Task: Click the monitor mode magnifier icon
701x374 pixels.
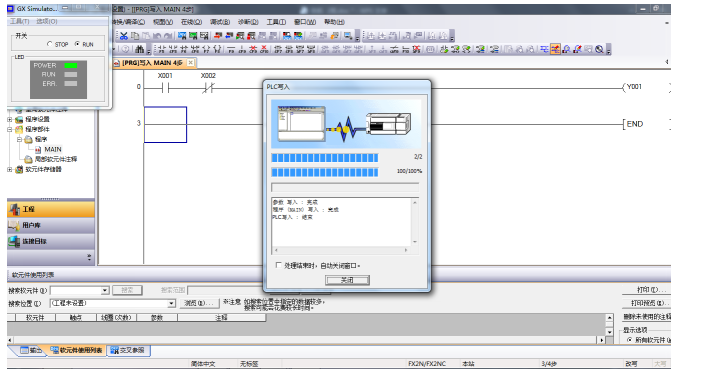Action: click(566, 49)
